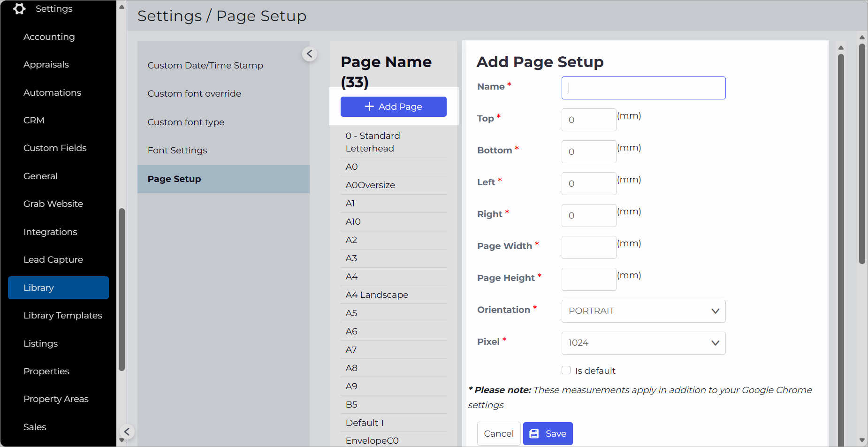Click the Page Height field
Screen dimensions: 868x447
coord(589,279)
